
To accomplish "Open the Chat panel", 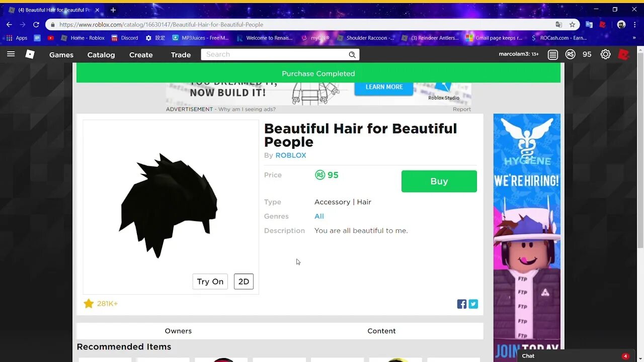I will 575,355.
